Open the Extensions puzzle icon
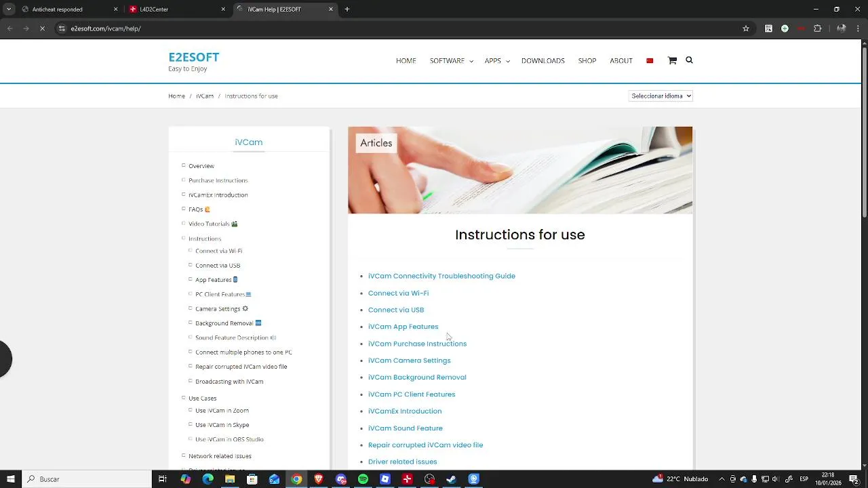This screenshot has width=868, height=488. click(817, 28)
